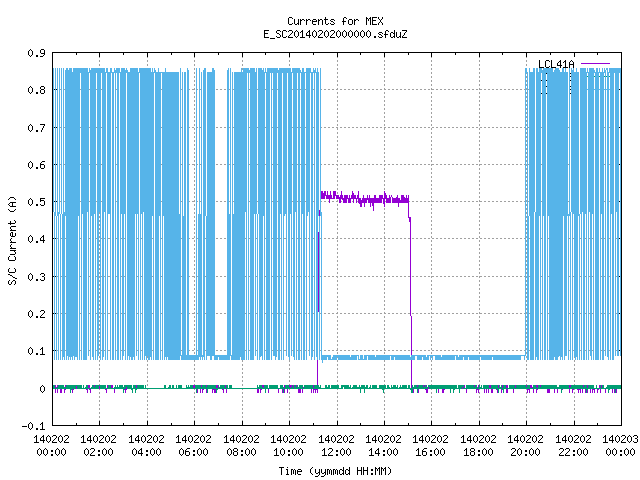This screenshot has height=480, width=640.
Task: Click the 140202 22:00 x-axis tick label
Action: click(x=573, y=446)
